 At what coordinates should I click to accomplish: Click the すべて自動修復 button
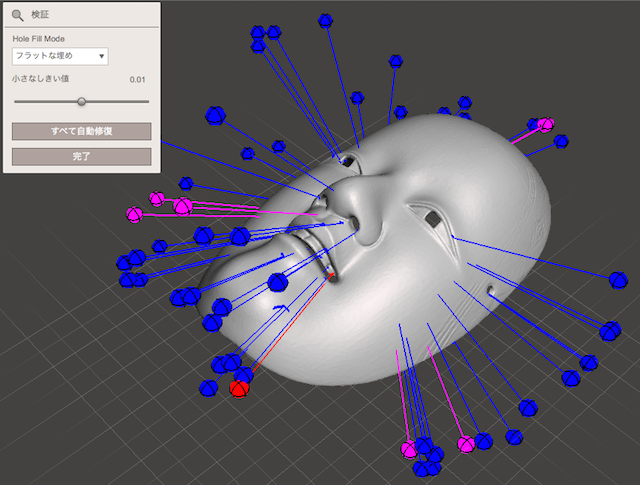click(82, 131)
